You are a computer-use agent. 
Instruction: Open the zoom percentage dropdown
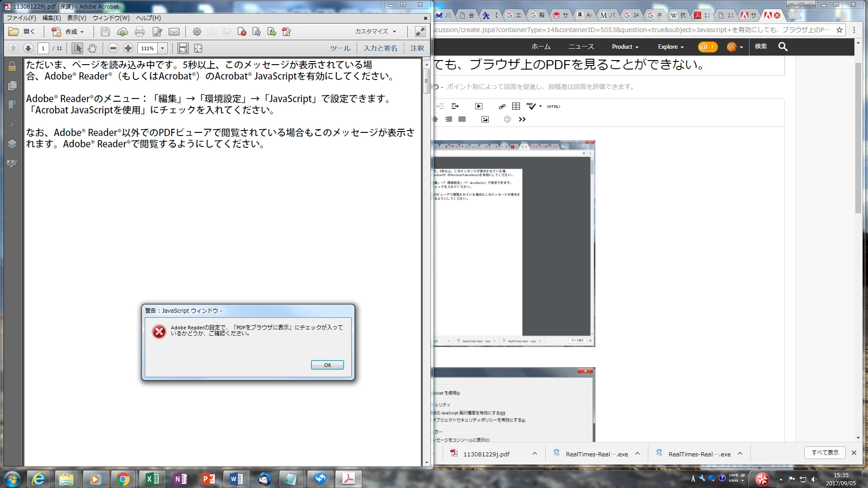tap(163, 48)
